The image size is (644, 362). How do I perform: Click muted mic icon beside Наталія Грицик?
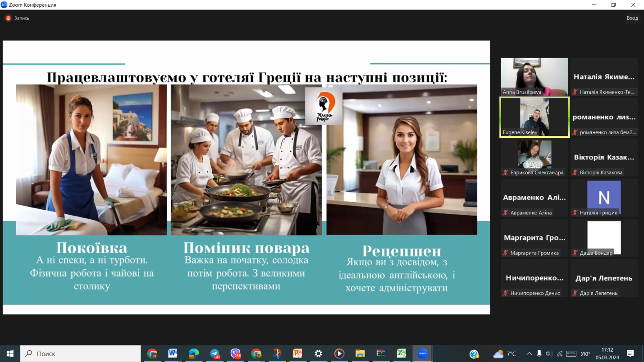click(x=575, y=213)
